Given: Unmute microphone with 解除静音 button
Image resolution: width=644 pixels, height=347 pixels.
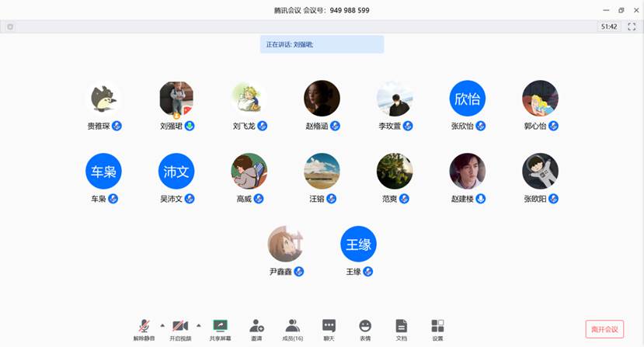Looking at the screenshot, I should coord(144,328).
